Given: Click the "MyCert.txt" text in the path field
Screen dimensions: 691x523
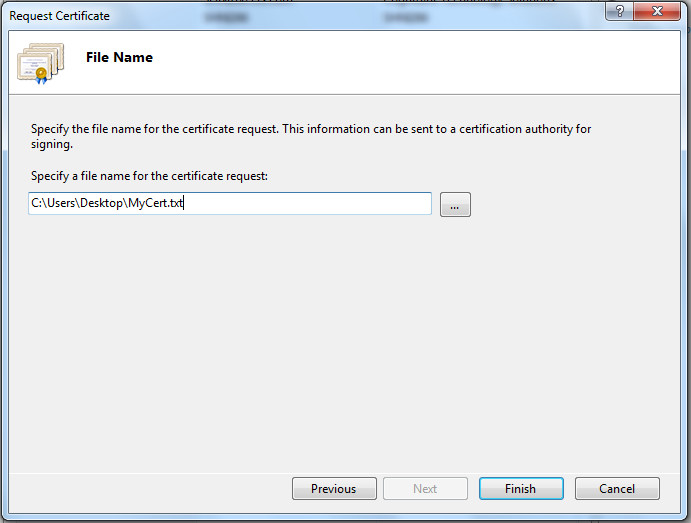Looking at the screenshot, I should coord(163,204).
